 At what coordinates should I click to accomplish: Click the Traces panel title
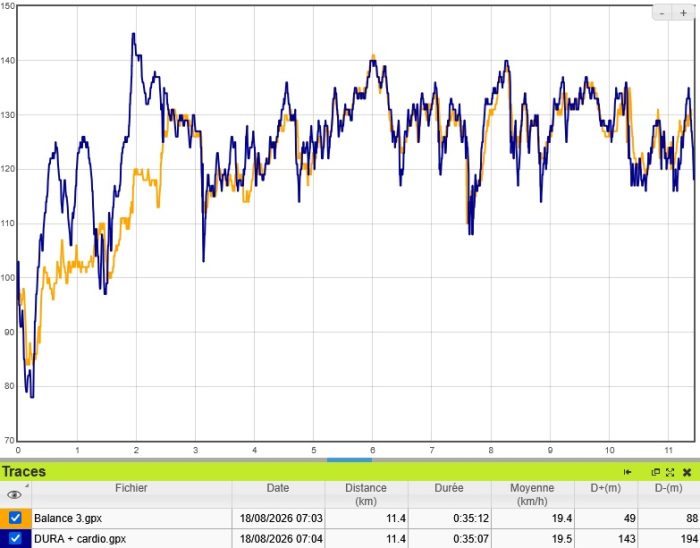pyautogui.click(x=24, y=472)
